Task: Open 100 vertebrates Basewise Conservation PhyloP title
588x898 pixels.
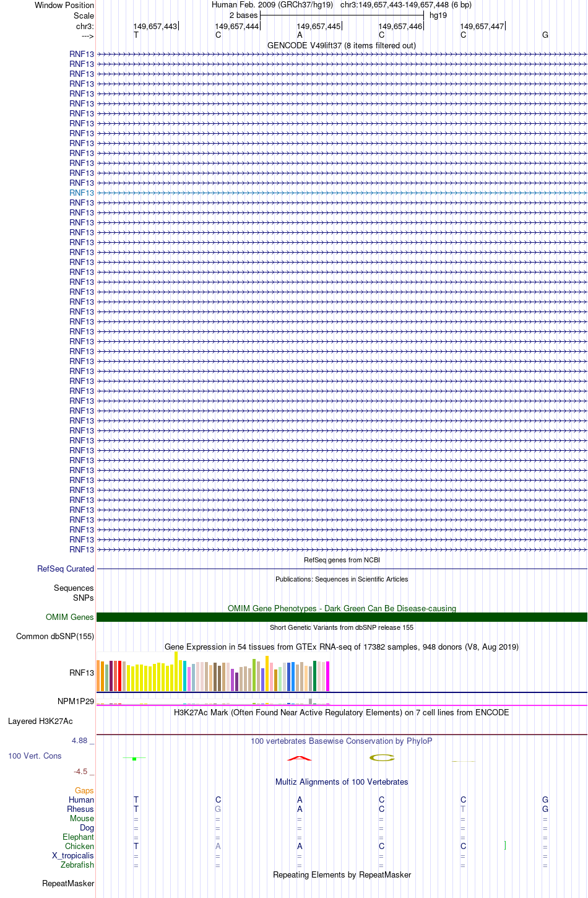Action: pyautogui.click(x=342, y=741)
